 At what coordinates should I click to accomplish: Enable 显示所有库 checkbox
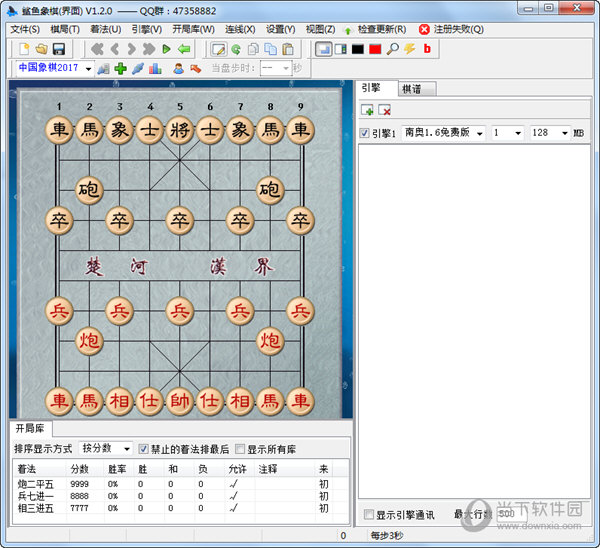[x=240, y=449]
